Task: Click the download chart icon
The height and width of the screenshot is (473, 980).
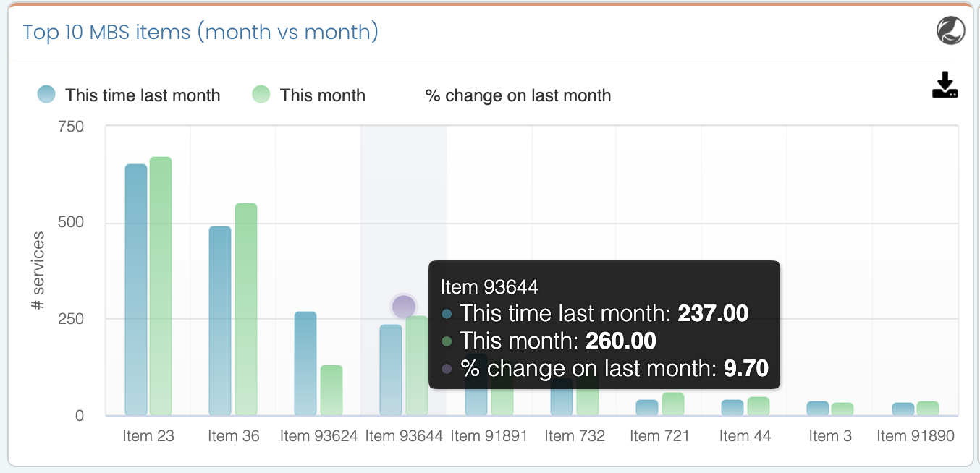Action: click(x=945, y=85)
